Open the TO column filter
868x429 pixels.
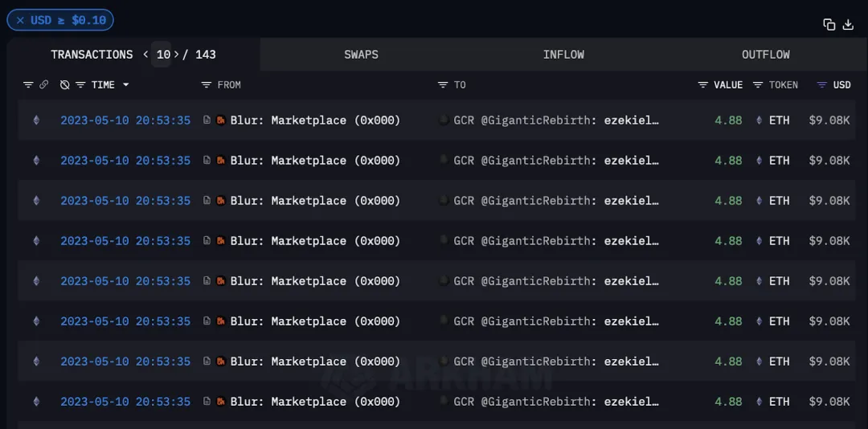pyautogui.click(x=443, y=84)
